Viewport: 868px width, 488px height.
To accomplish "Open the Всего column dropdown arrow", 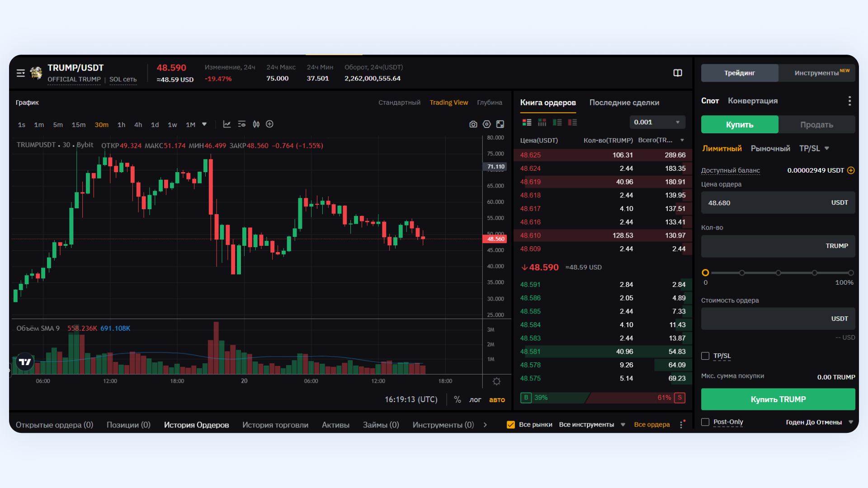I will pyautogui.click(x=682, y=140).
